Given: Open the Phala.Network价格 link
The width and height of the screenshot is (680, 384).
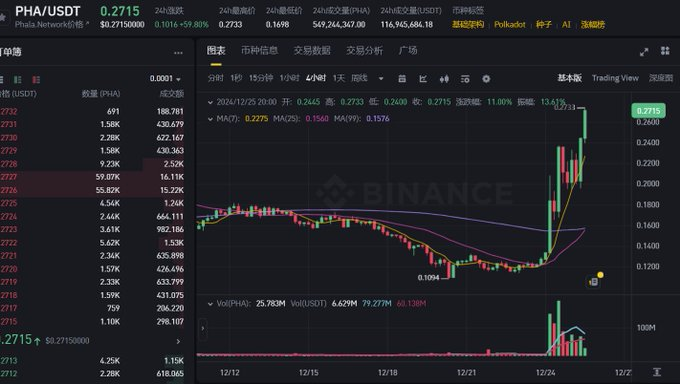Looking at the screenshot, I should pyautogui.click(x=52, y=25).
